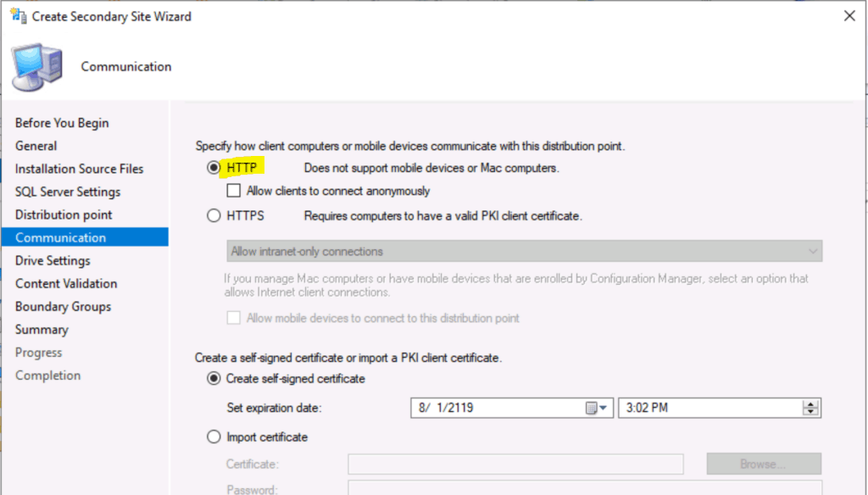This screenshot has width=868, height=495.
Task: Click the Completion step
Action: (48, 375)
